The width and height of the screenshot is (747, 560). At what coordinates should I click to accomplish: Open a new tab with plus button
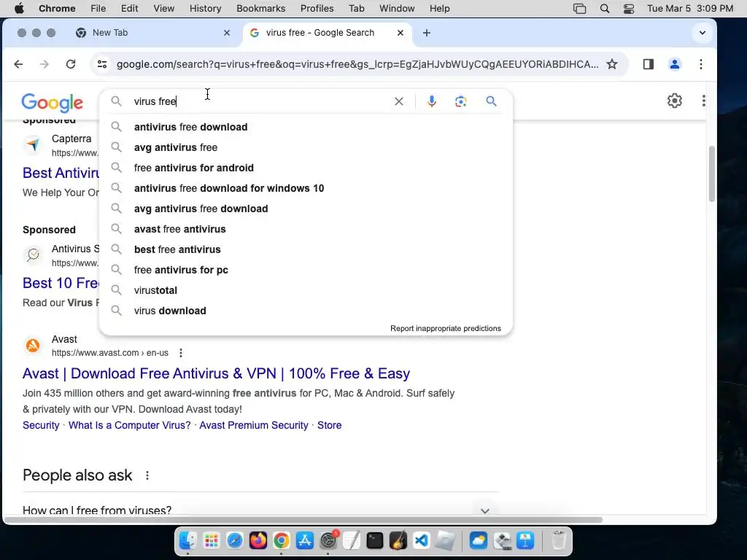pos(427,33)
